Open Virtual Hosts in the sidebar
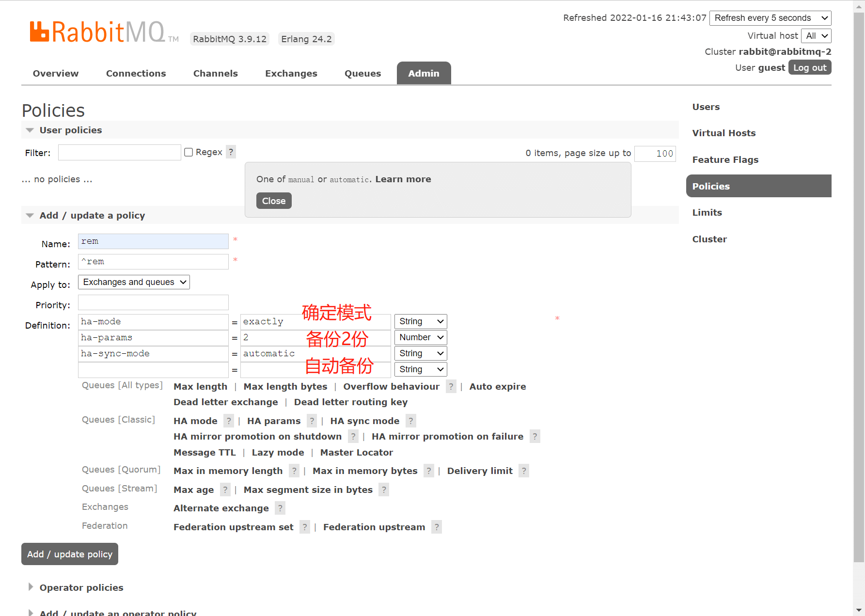The image size is (865, 616). click(724, 133)
